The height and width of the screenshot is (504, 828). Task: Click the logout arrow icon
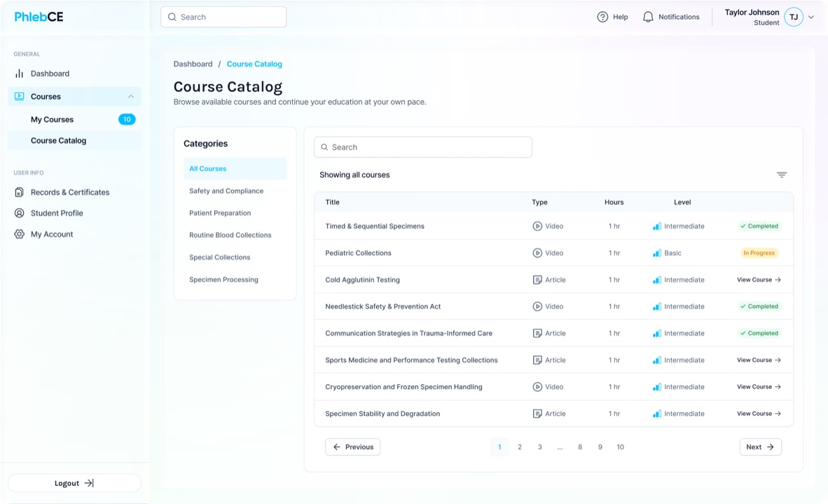click(x=89, y=483)
